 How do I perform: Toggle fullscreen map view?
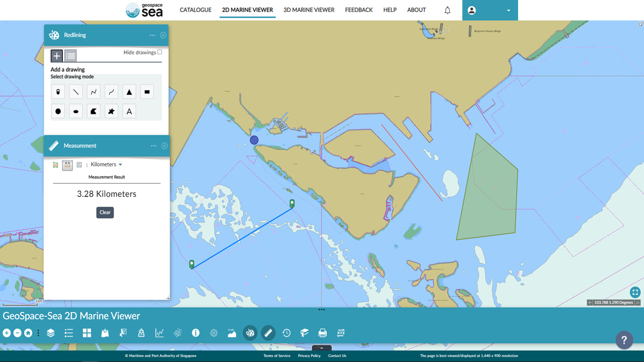coord(635,292)
